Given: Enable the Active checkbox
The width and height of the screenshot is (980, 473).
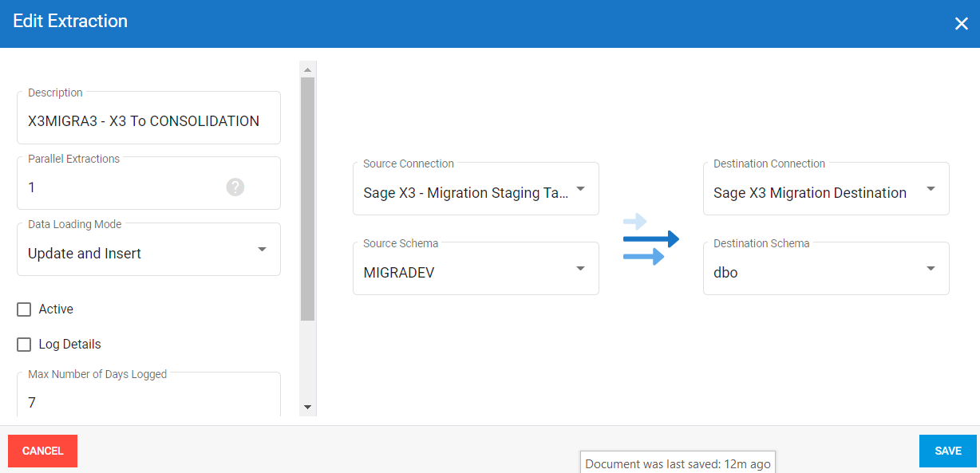Looking at the screenshot, I should (24, 309).
